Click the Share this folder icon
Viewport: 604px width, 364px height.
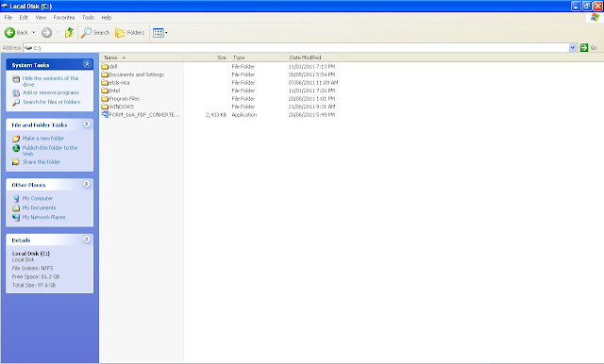pos(16,162)
